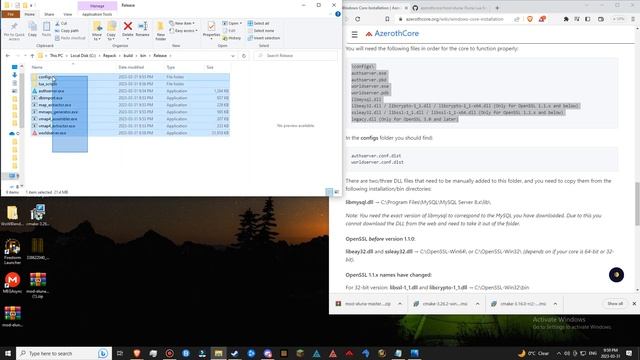The height and width of the screenshot is (360, 640).
Task: Click Pin to Quick access ribbon icon
Action: (x=14, y=31)
